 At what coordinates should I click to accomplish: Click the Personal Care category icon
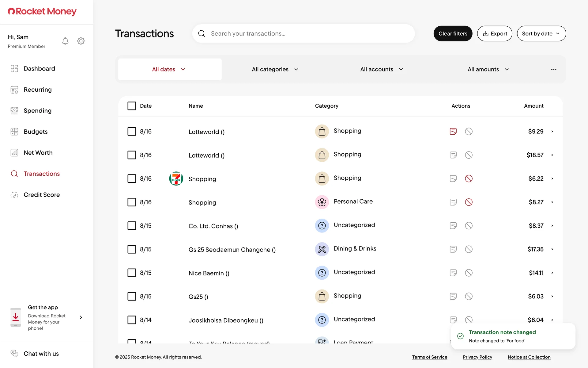322,202
